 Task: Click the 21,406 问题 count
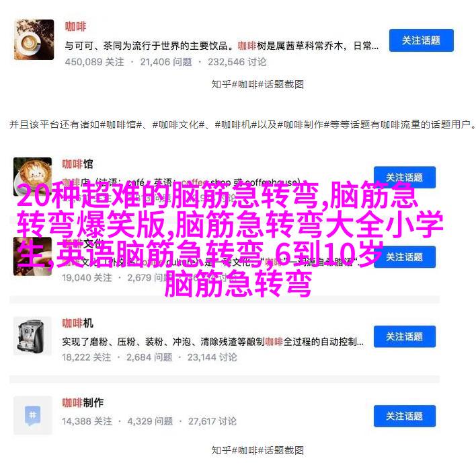(166, 62)
